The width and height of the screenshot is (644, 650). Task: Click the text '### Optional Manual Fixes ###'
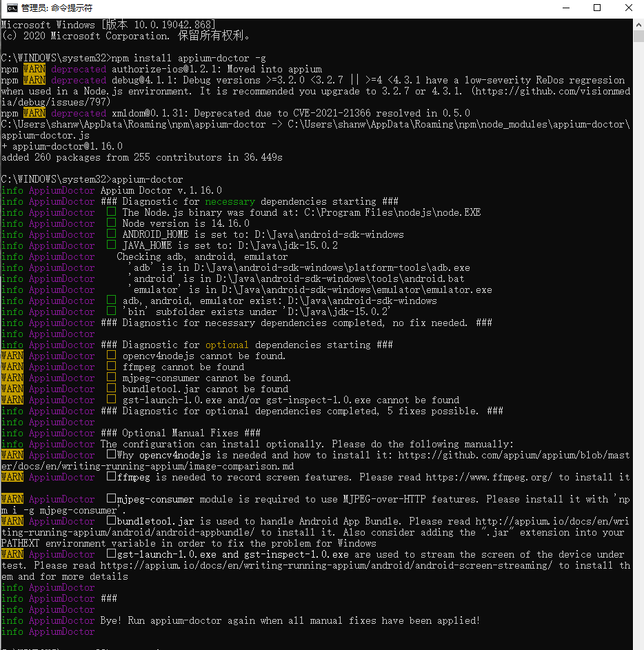(181, 433)
